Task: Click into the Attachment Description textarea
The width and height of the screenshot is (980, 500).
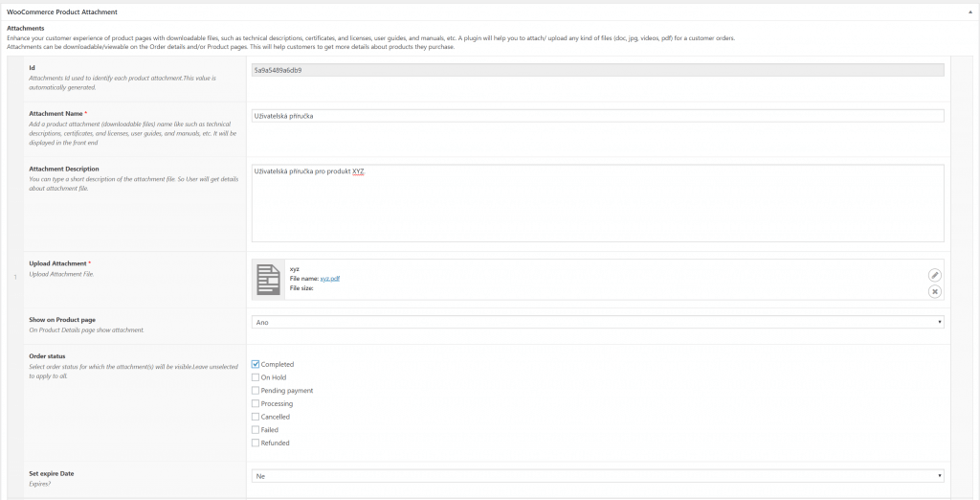Action: pos(597,203)
